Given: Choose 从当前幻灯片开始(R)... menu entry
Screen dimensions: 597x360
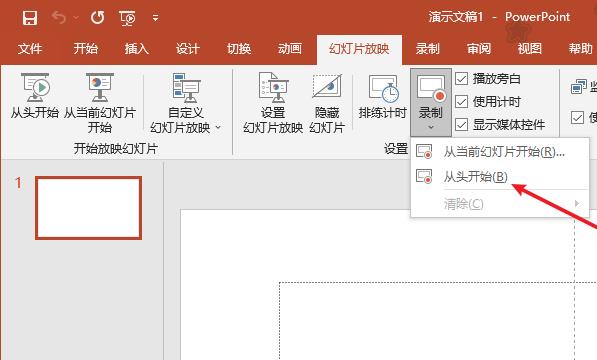Looking at the screenshot, I should tap(500, 152).
